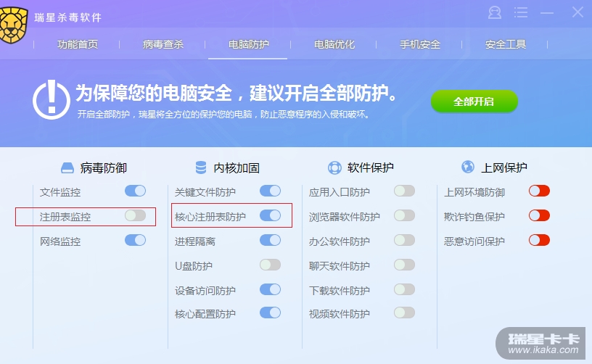The image size is (592, 364).
Task: Minimize the Rising antivirus window
Action: pyautogui.click(x=547, y=13)
